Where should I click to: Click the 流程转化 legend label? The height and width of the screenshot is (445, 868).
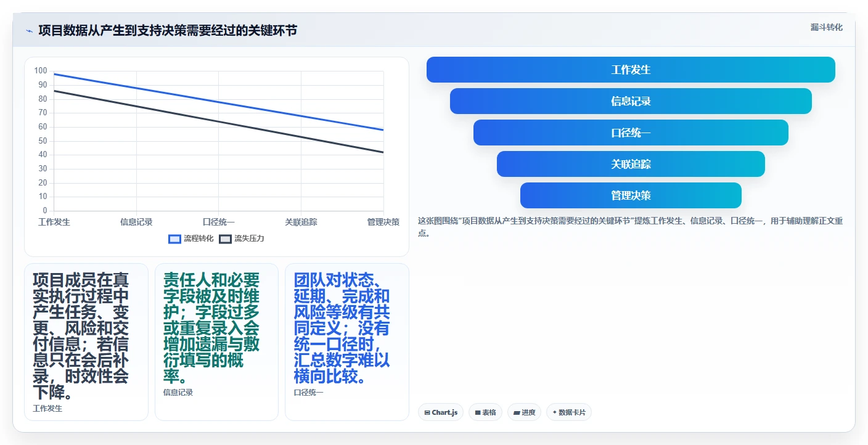coord(199,239)
